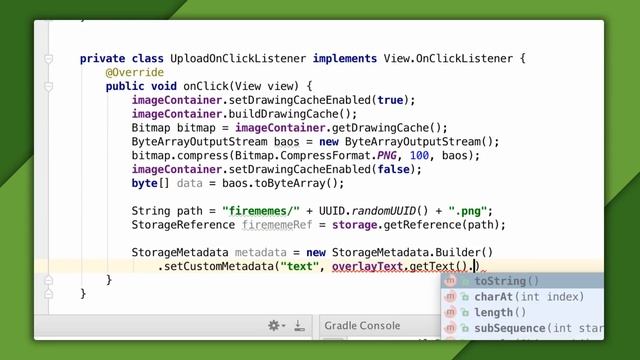Click the toByteArray() call
Screen dimensions: 640x360
coord(296,184)
